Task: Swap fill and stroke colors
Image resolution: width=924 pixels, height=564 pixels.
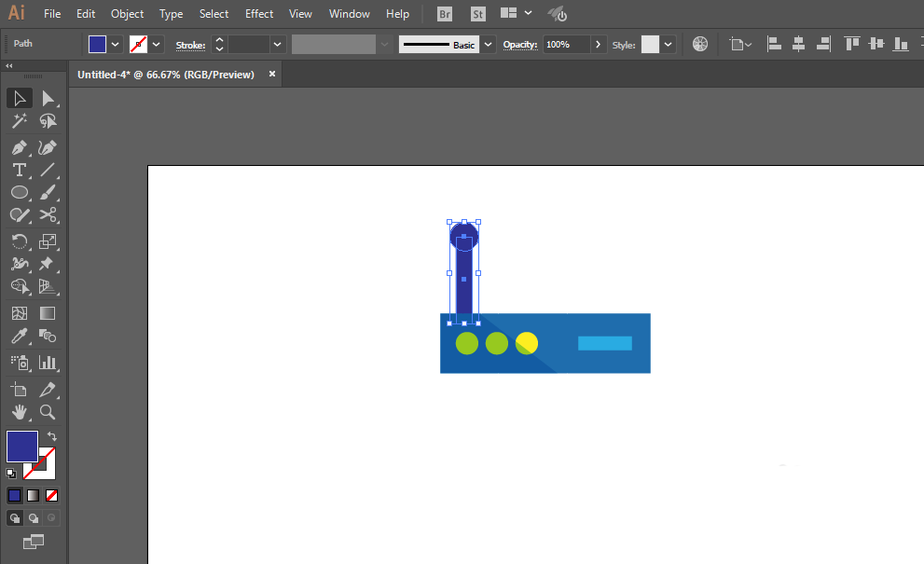Action: 52,436
